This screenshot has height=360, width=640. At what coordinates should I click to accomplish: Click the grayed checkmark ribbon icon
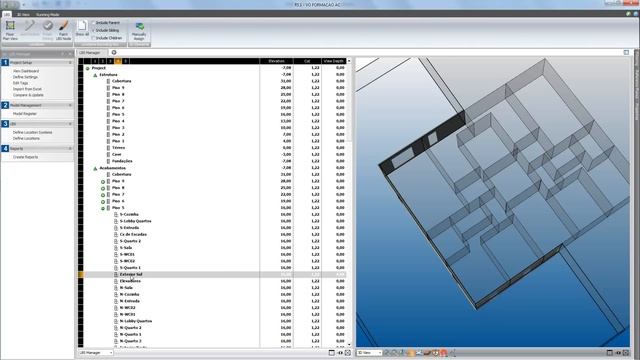click(47, 26)
